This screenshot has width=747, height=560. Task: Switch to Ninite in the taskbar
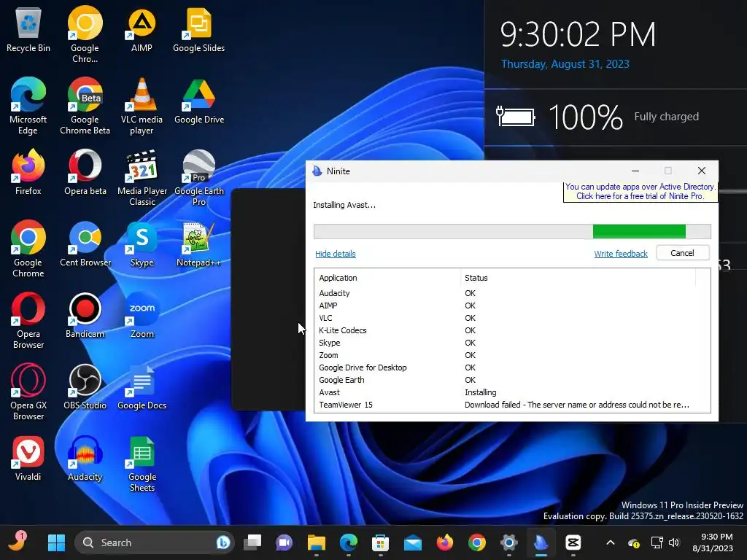tap(541, 542)
